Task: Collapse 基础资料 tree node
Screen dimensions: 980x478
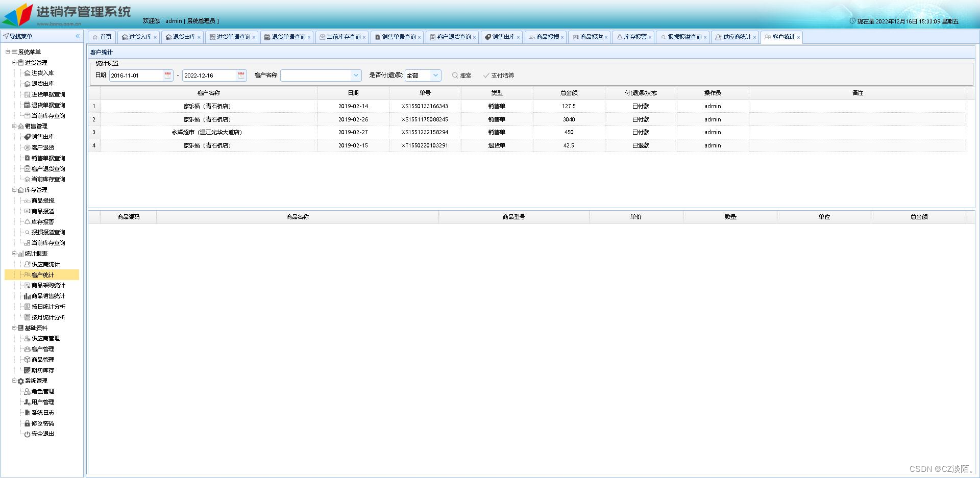Action: (14, 328)
